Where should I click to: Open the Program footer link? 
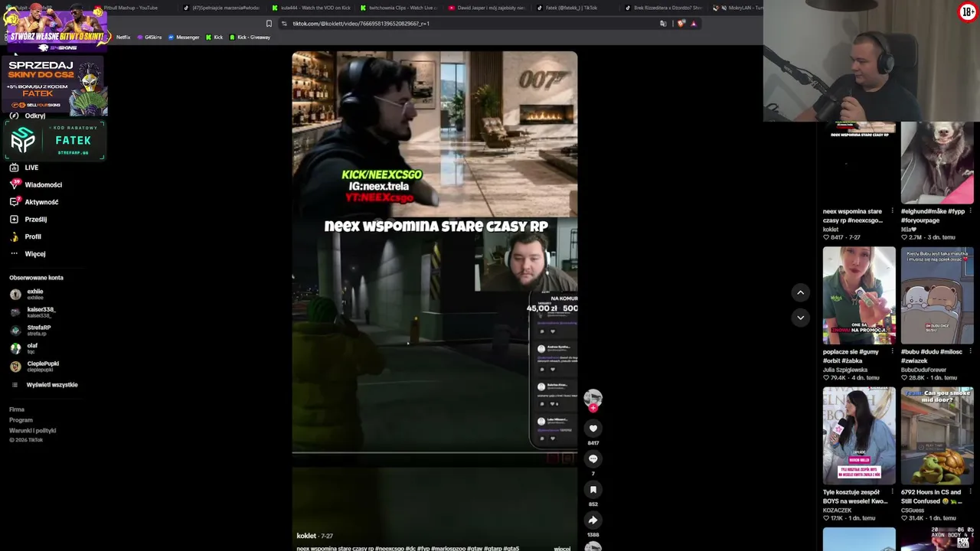point(21,420)
